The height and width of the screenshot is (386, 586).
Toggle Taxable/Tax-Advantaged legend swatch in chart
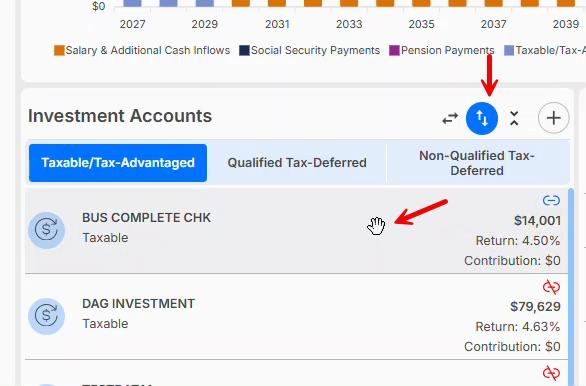pyautogui.click(x=509, y=50)
